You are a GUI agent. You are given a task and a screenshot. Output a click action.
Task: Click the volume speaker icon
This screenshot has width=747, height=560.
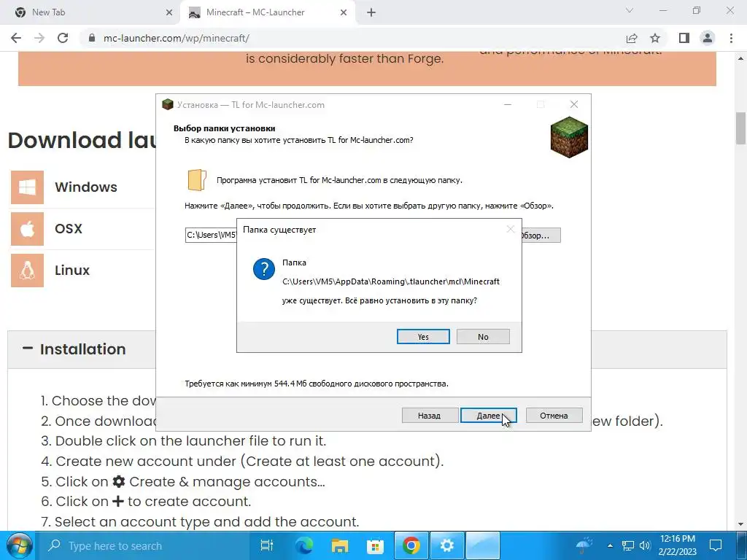pyautogui.click(x=645, y=545)
